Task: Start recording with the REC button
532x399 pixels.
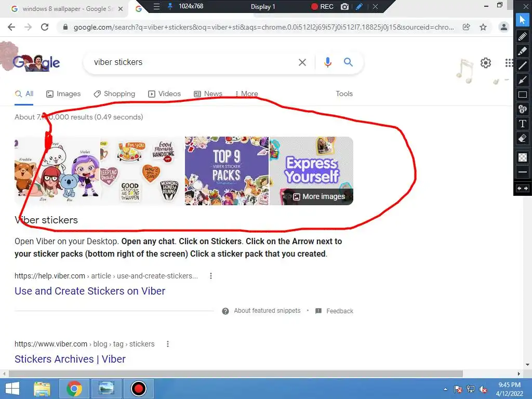Action: (x=322, y=6)
